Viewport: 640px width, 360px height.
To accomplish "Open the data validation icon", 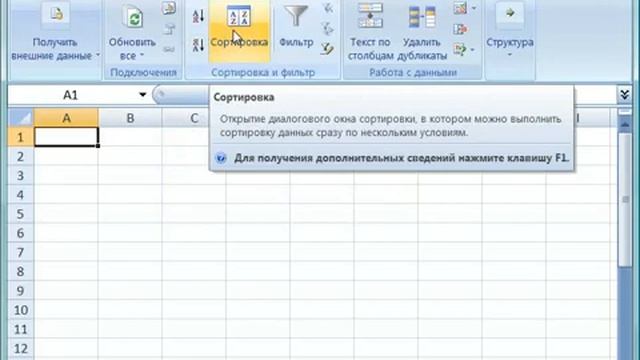I will [460, 8].
